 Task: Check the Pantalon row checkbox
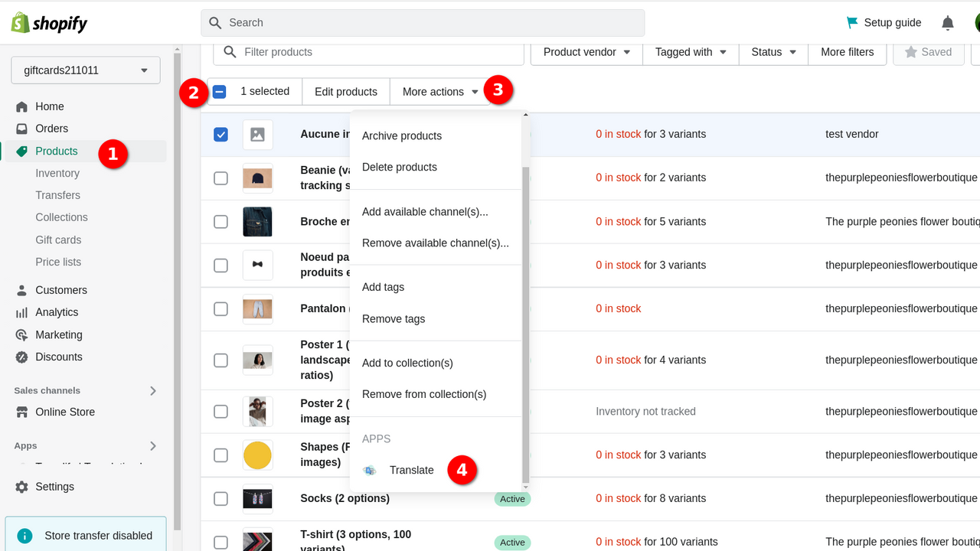220,308
